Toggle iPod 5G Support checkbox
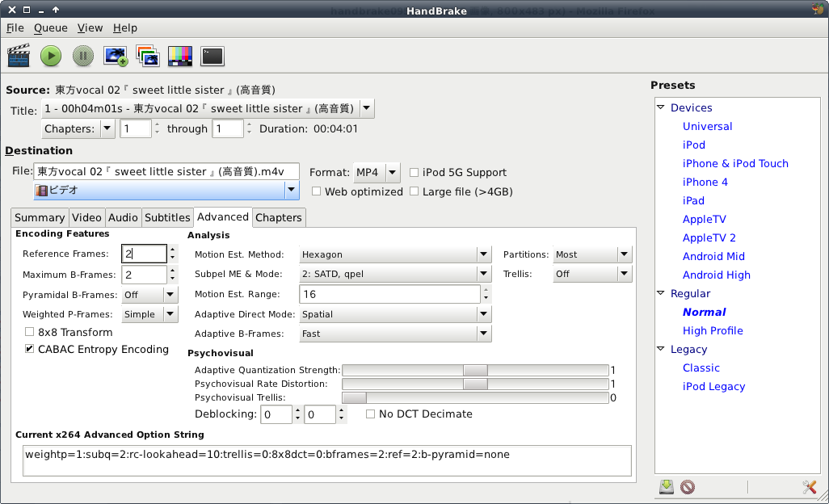Viewport: 829px width, 504px height. (414, 172)
